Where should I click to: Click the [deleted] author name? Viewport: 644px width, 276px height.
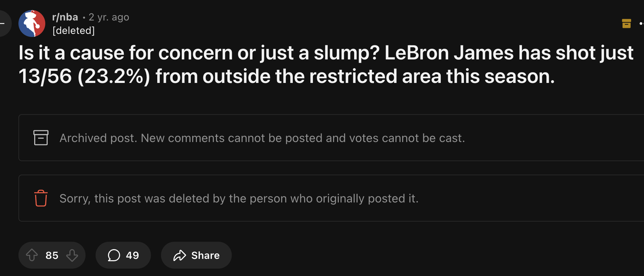tap(73, 30)
